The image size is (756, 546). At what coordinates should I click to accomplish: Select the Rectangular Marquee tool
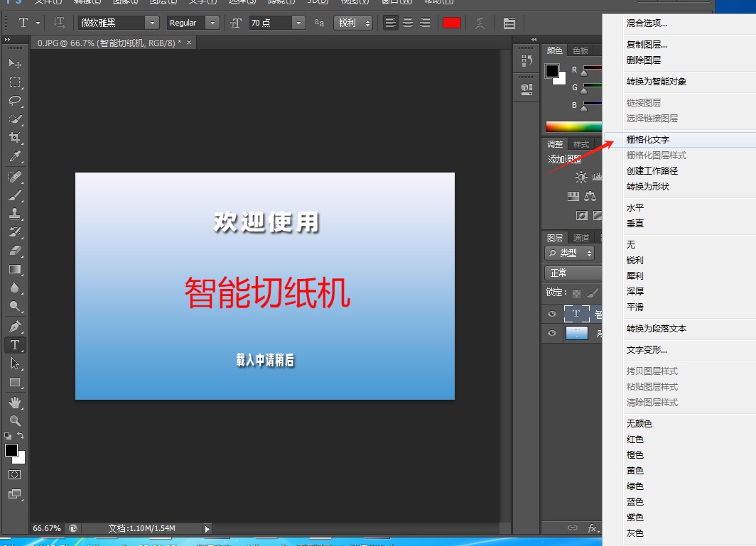click(x=15, y=82)
